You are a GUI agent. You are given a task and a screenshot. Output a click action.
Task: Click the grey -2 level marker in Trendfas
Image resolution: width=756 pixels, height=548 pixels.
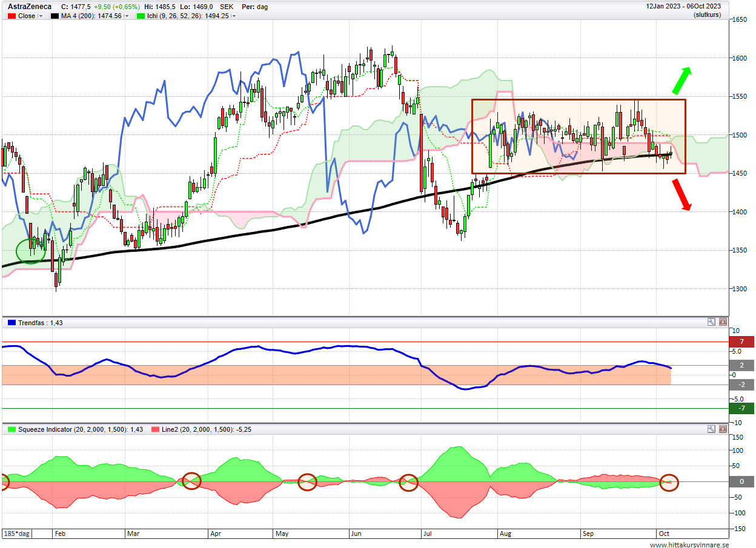(742, 385)
